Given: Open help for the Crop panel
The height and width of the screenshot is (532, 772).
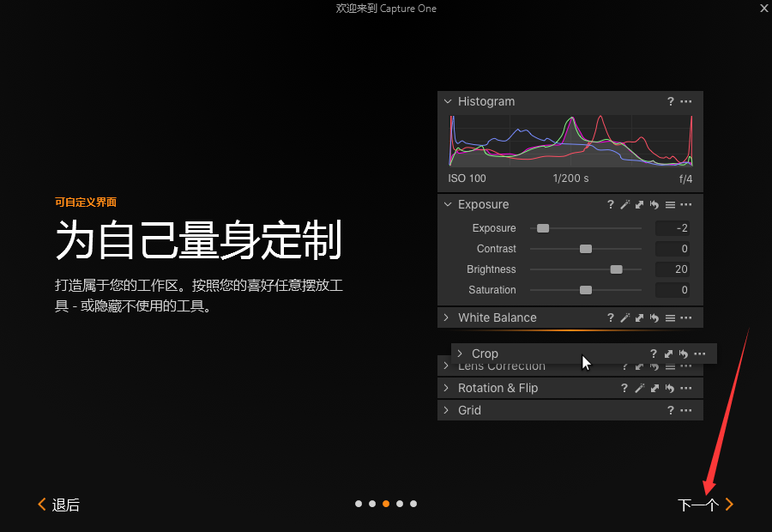Looking at the screenshot, I should point(654,354).
